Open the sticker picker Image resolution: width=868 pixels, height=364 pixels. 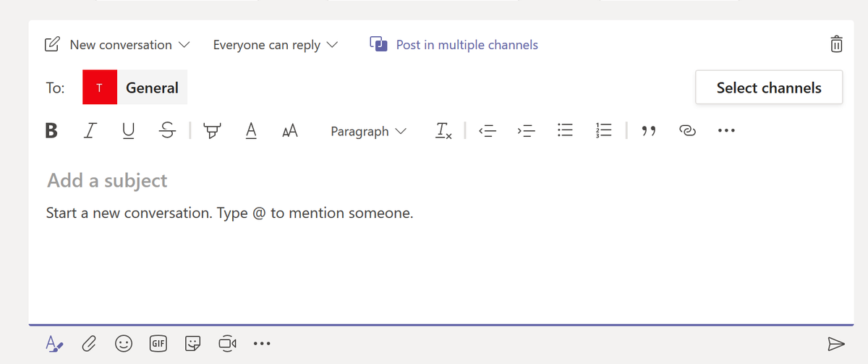point(193,342)
